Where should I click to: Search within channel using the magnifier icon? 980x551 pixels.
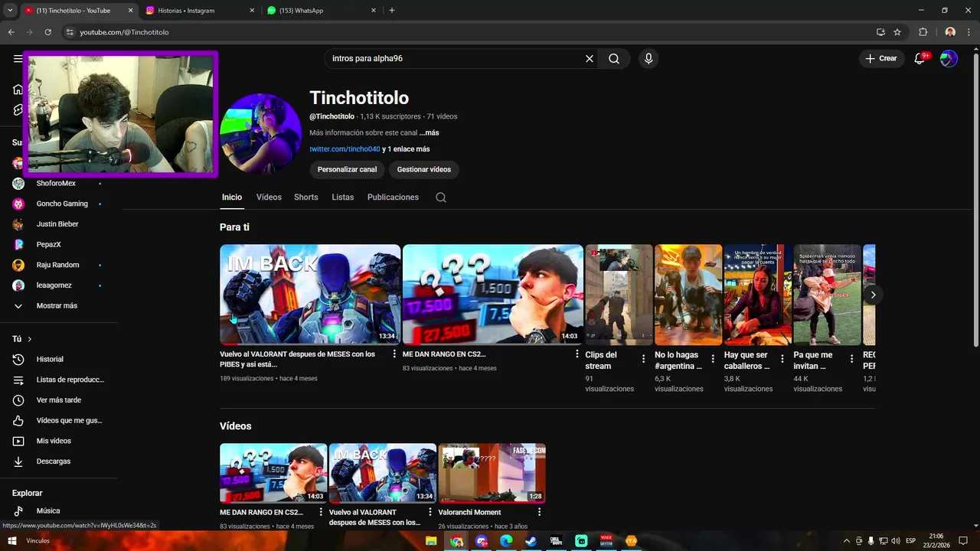pos(441,197)
